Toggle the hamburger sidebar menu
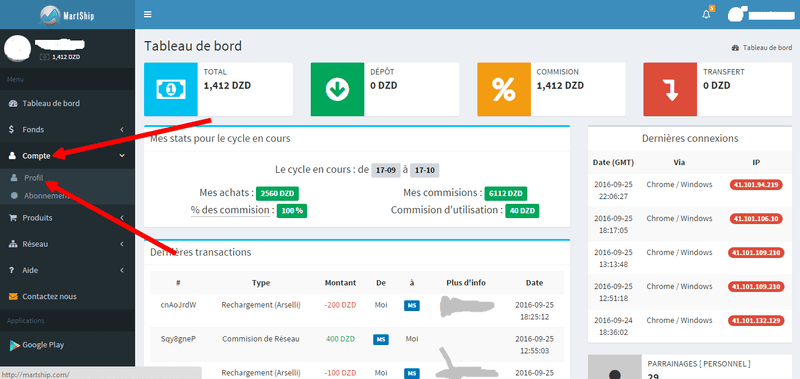 tap(148, 14)
